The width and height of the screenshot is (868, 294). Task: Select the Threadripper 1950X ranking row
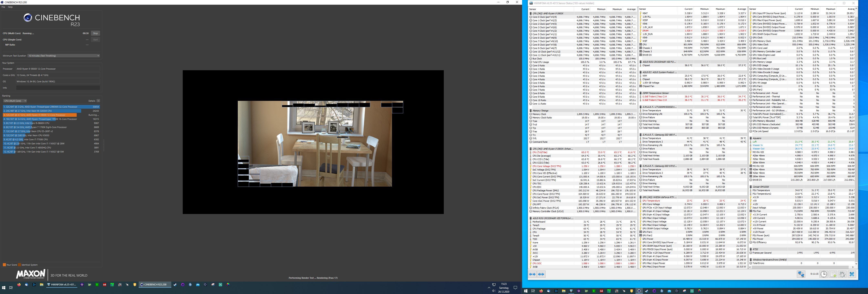tap(51, 119)
